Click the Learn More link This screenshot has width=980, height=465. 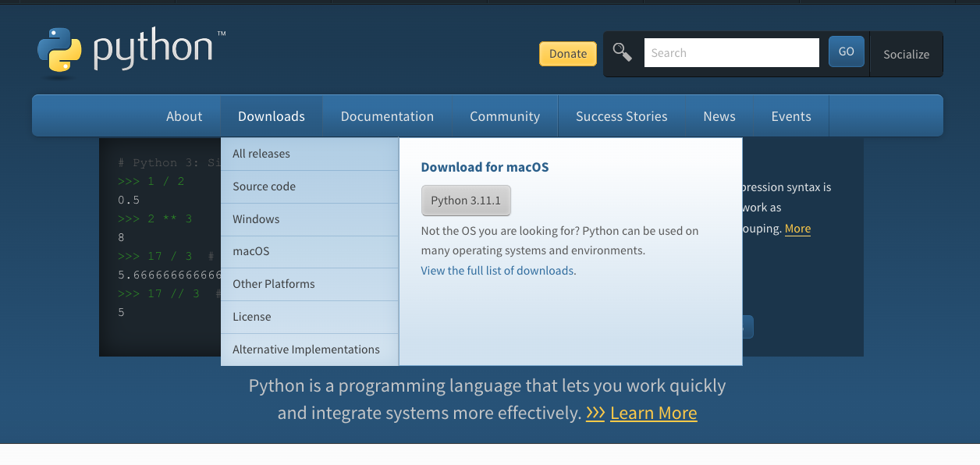point(653,413)
